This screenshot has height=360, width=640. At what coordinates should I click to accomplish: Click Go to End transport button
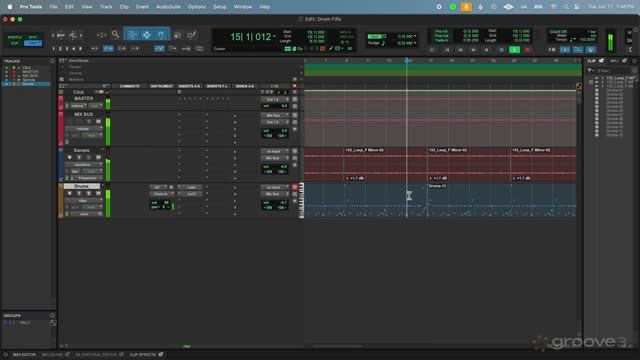click(x=487, y=50)
